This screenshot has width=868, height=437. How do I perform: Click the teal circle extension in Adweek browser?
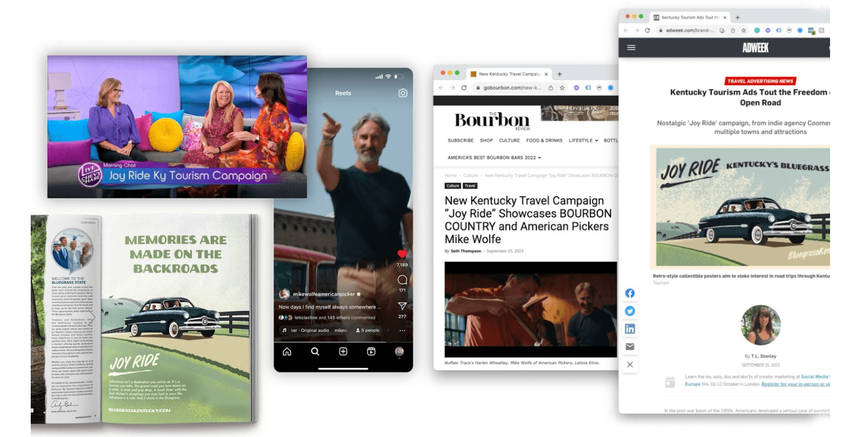click(x=757, y=30)
